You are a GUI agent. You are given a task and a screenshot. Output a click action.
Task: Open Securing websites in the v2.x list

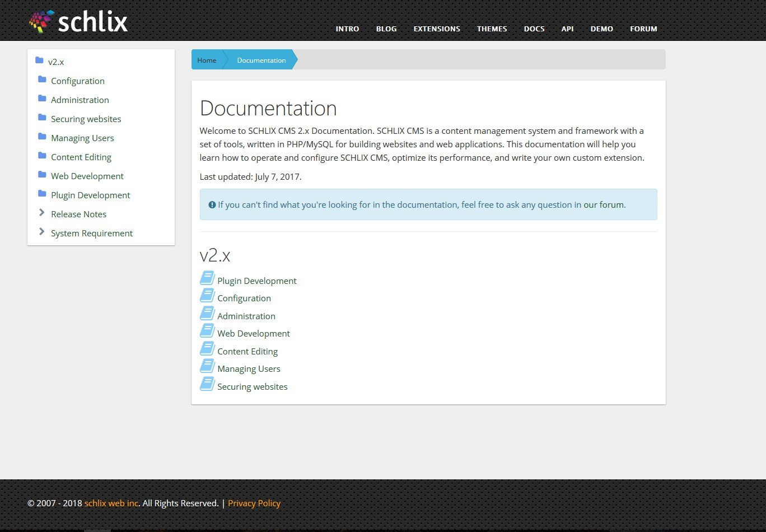pos(253,386)
